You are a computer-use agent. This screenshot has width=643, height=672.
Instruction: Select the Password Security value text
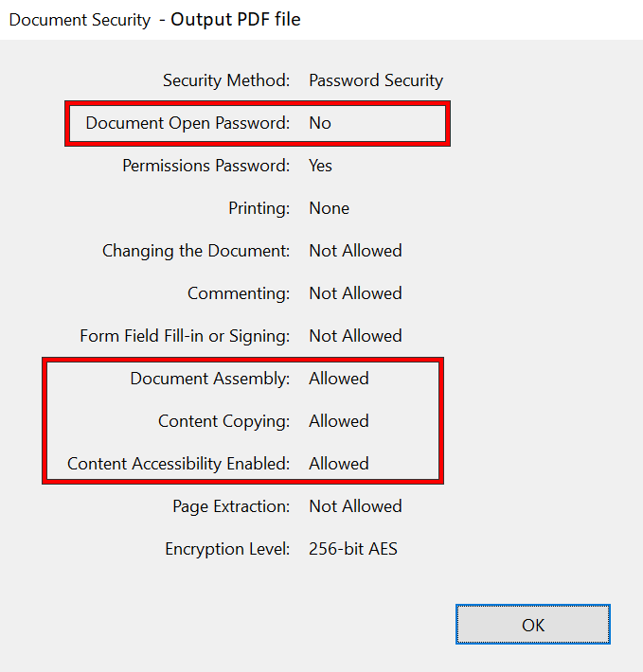[376, 80]
